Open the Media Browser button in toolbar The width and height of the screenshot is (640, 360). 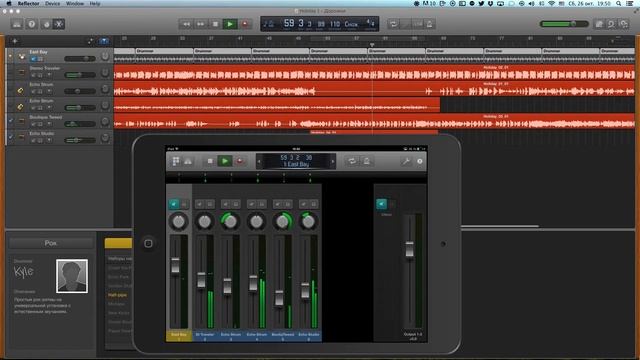pyautogui.click(x=624, y=24)
